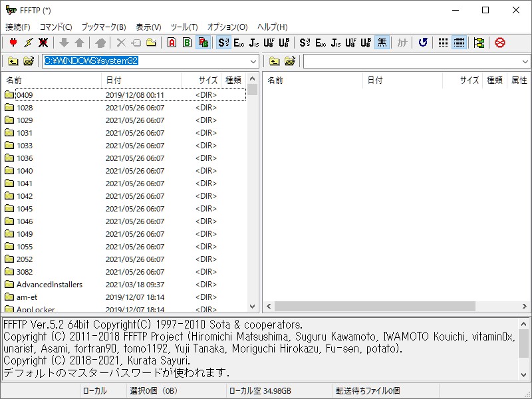The height and width of the screenshot is (399, 532).
Task: Toggle the detailed list view
Action: pyautogui.click(x=459, y=42)
